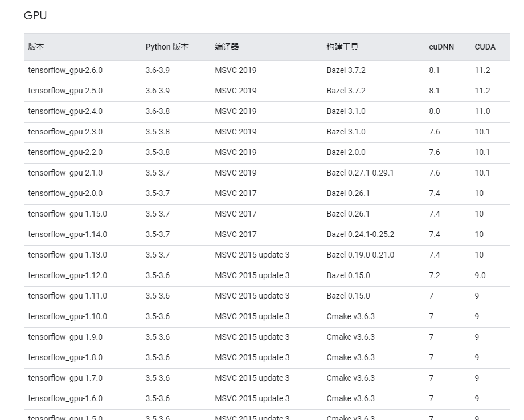Click tensorflow_gpu-2.3.0 version cell
The width and height of the screenshot is (524, 420).
pyautogui.click(x=65, y=132)
